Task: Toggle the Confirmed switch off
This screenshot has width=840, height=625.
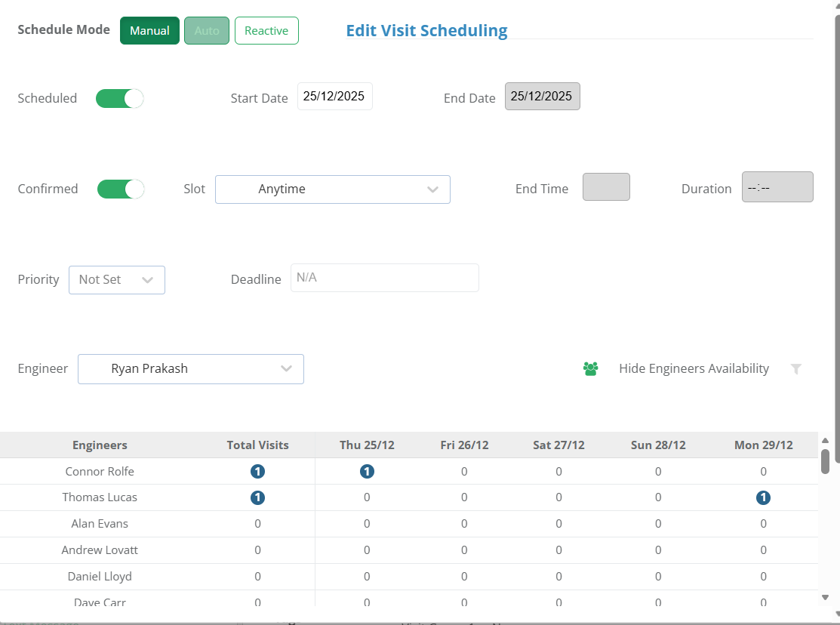Action: (121, 189)
